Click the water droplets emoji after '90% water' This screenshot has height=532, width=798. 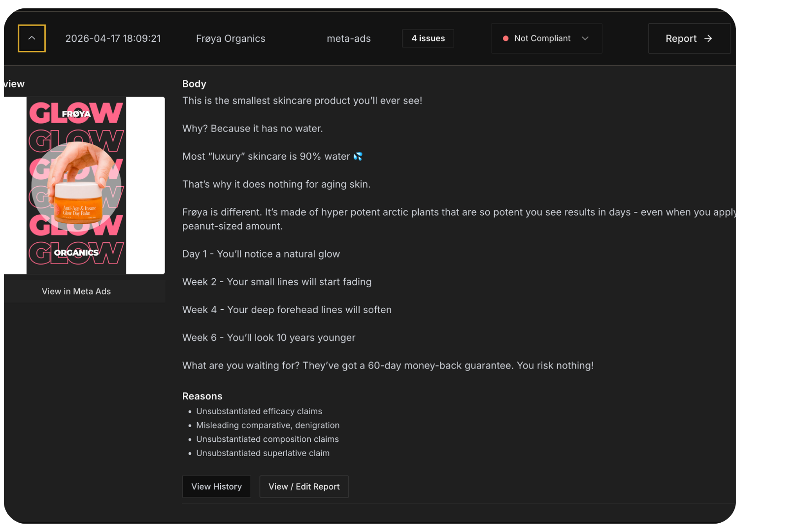pyautogui.click(x=358, y=156)
